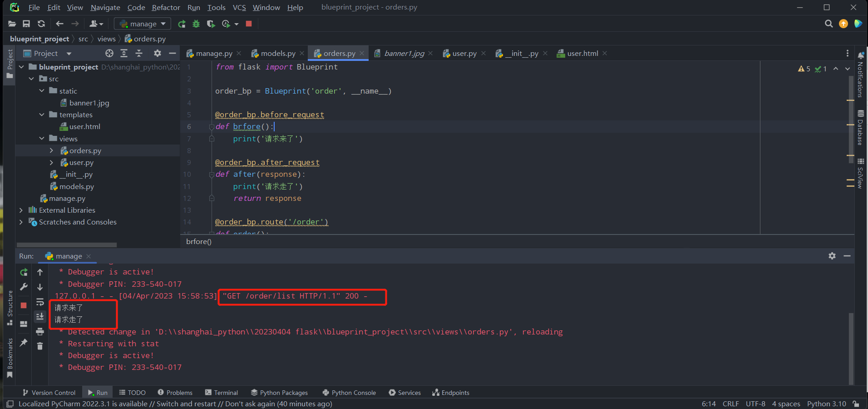Image resolution: width=868 pixels, height=409 pixels.
Task: Stop 'manage' in the Run panel
Action: [x=24, y=305]
